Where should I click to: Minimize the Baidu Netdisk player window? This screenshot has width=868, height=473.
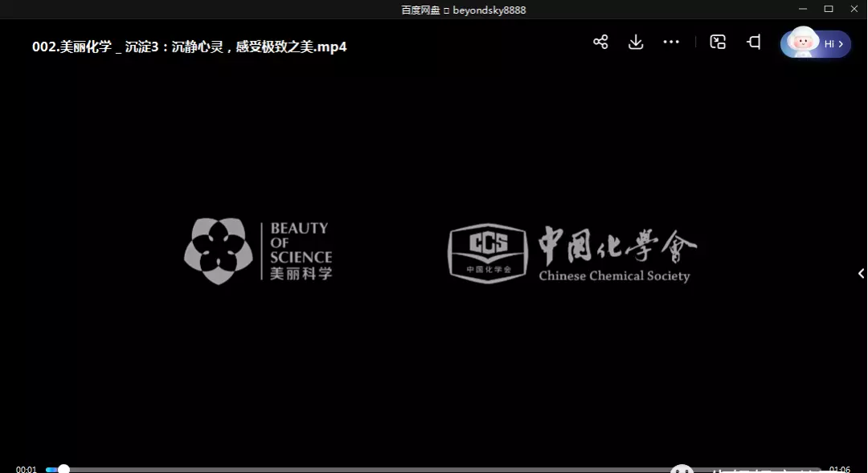click(x=803, y=9)
